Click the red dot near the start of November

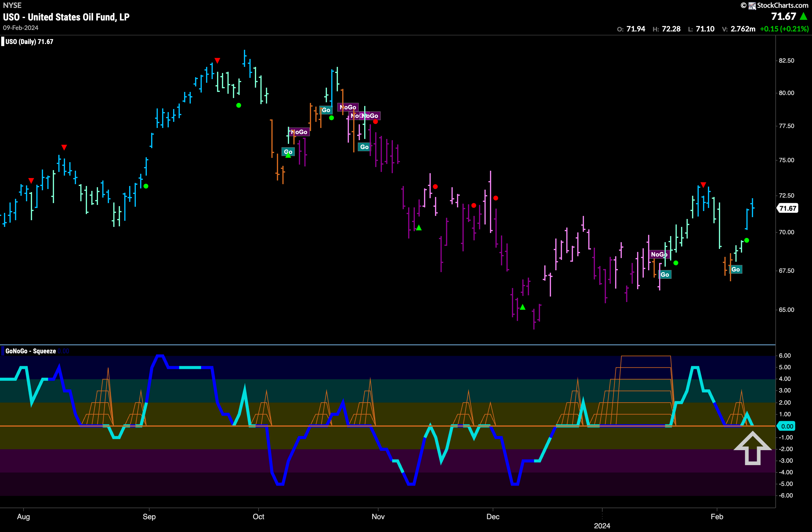pos(375,122)
